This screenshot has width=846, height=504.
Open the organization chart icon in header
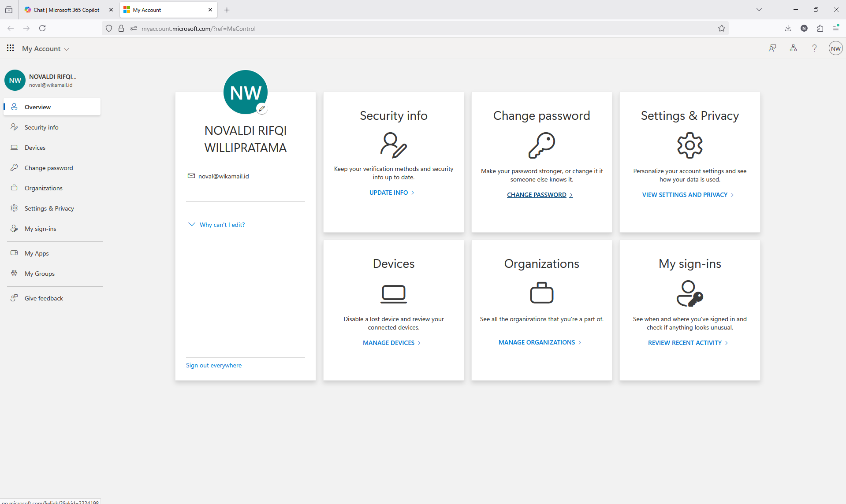793,48
